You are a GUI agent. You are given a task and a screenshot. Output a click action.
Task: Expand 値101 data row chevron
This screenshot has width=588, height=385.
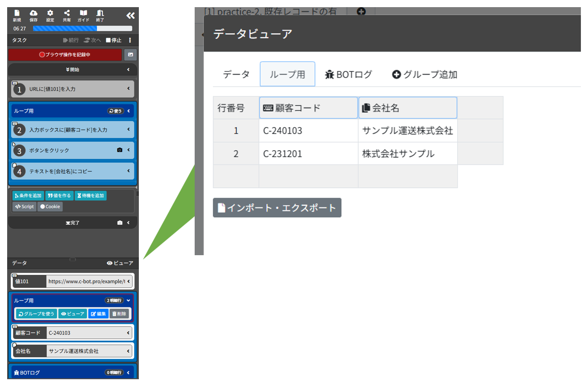129,282
